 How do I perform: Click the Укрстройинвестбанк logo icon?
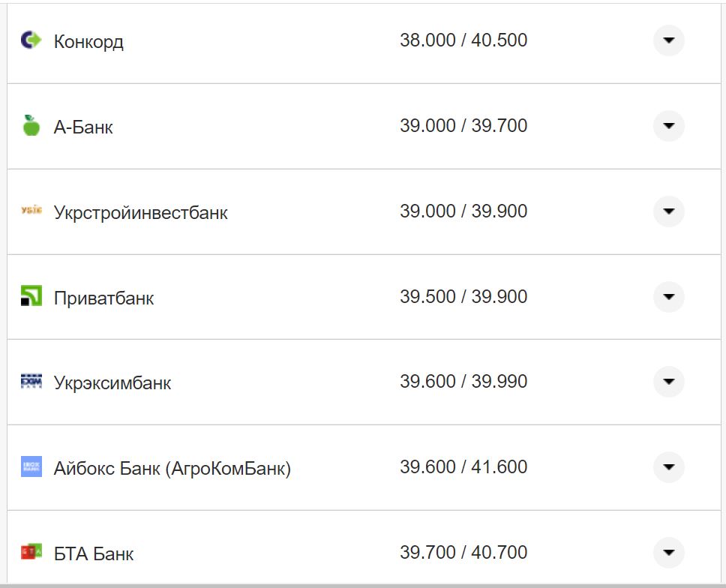coord(31,211)
